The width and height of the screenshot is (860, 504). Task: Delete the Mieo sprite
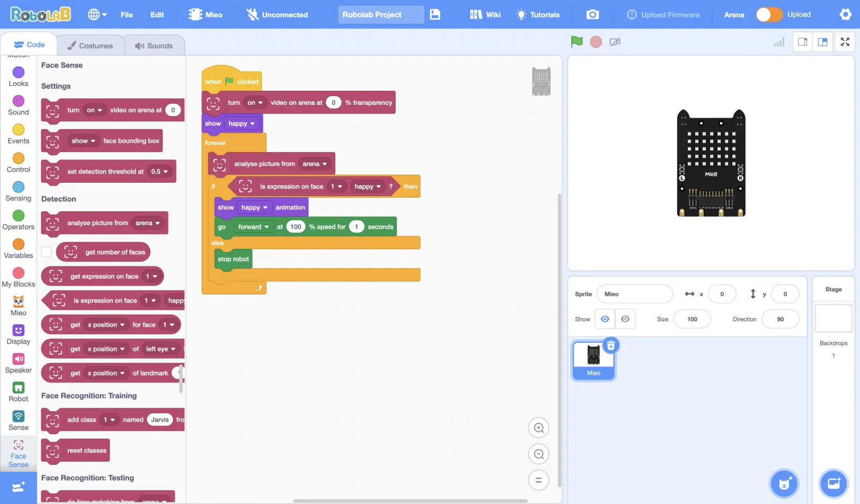pyautogui.click(x=611, y=345)
